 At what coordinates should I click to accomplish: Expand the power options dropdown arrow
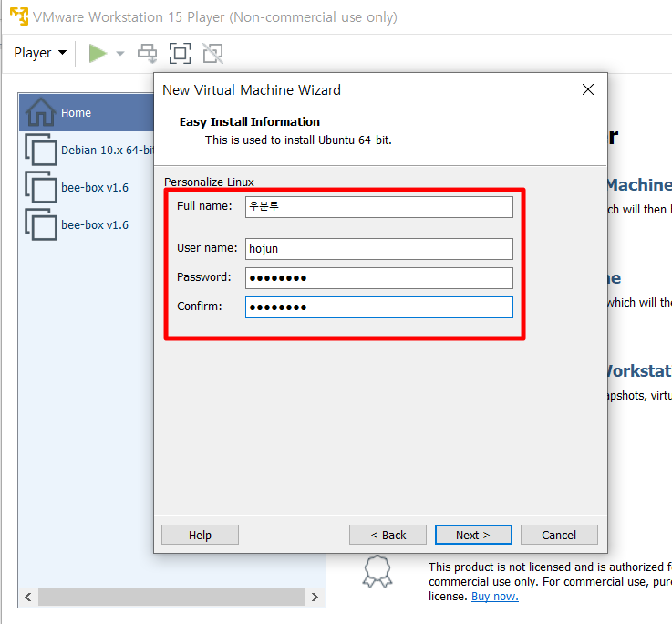click(120, 54)
